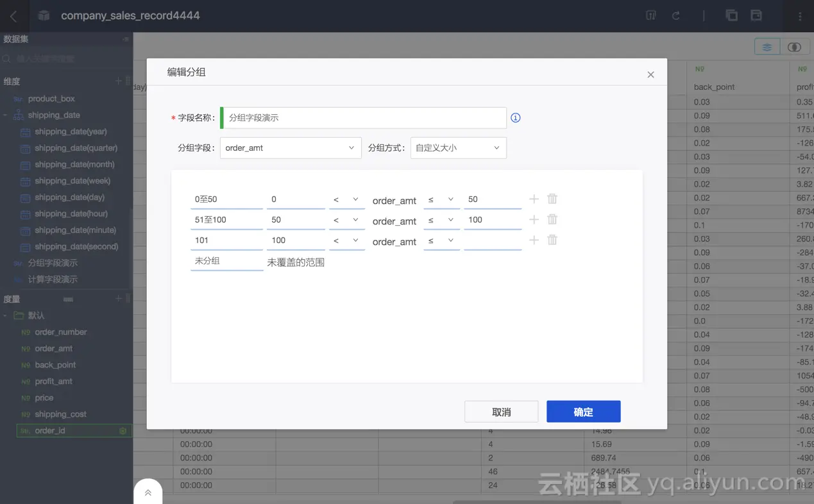Select order_number in the measures list
814x504 pixels.
61,332
